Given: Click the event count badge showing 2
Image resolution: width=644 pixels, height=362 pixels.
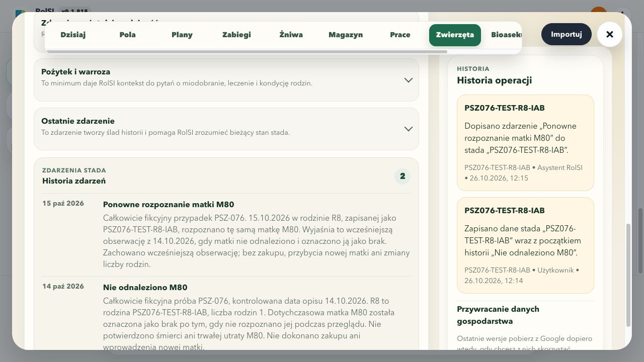Looking at the screenshot, I should (x=403, y=176).
